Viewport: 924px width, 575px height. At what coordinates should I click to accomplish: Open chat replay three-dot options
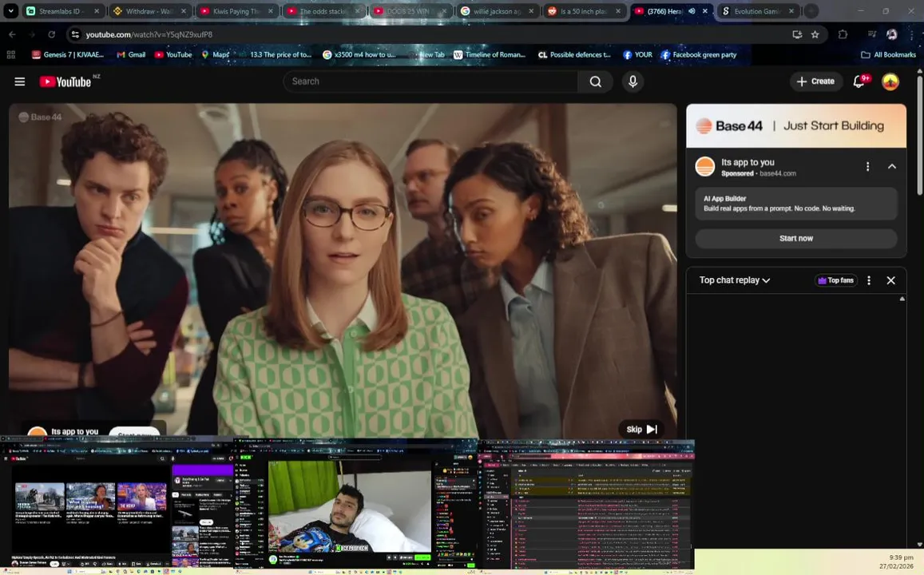869,280
